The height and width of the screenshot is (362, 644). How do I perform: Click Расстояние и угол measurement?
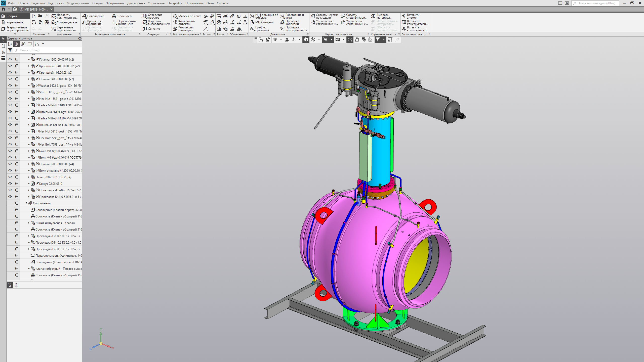tap(292, 16)
